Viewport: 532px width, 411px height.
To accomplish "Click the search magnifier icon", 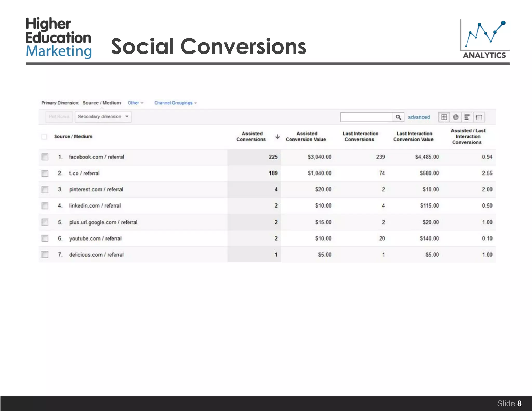I will click(398, 117).
